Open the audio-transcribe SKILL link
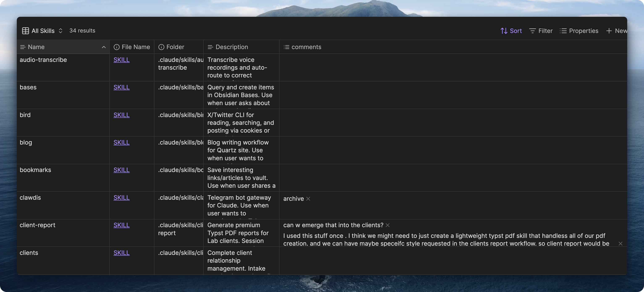The height and width of the screenshot is (292, 644). click(121, 60)
